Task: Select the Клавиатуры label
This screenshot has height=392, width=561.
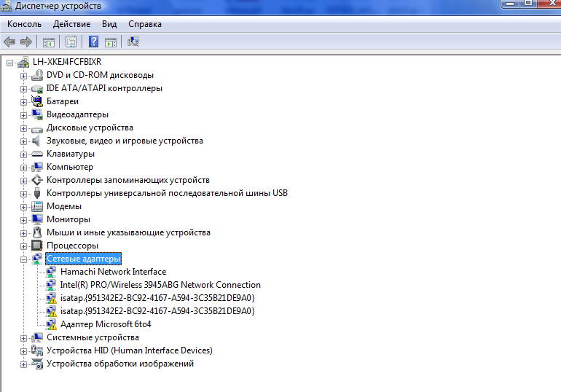Action: tap(71, 154)
